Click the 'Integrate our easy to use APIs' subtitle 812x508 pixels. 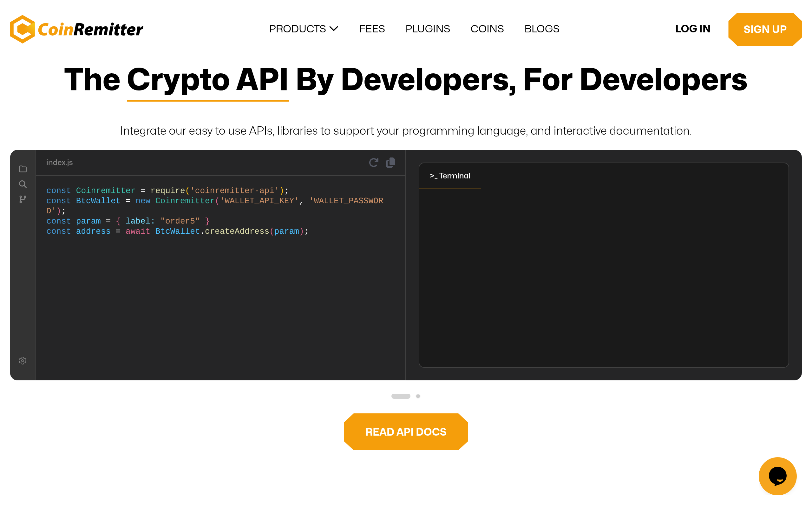pos(406,131)
